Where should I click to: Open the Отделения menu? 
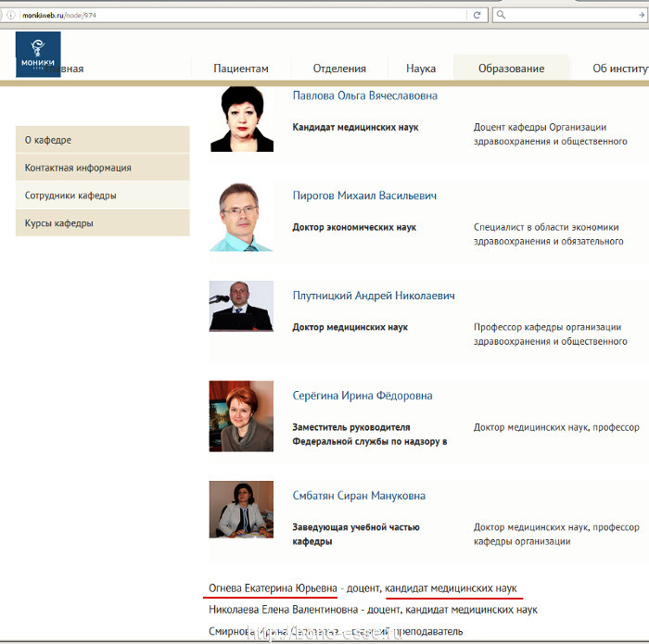tap(339, 69)
